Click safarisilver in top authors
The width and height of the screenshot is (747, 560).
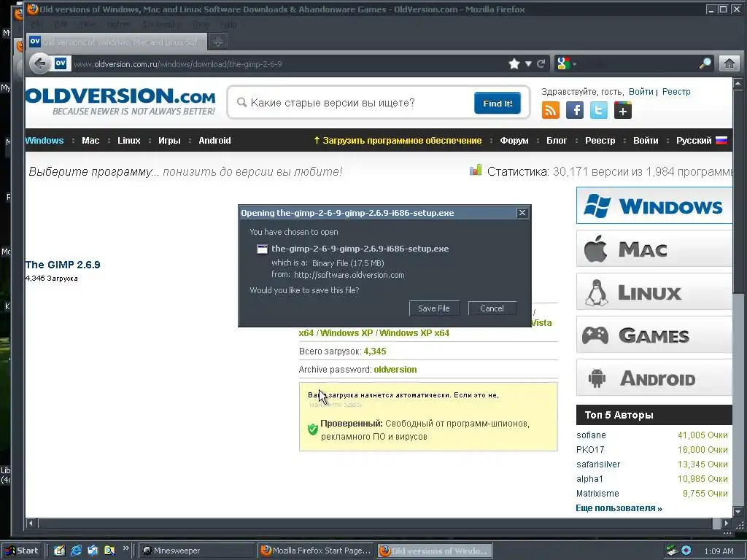click(x=598, y=464)
